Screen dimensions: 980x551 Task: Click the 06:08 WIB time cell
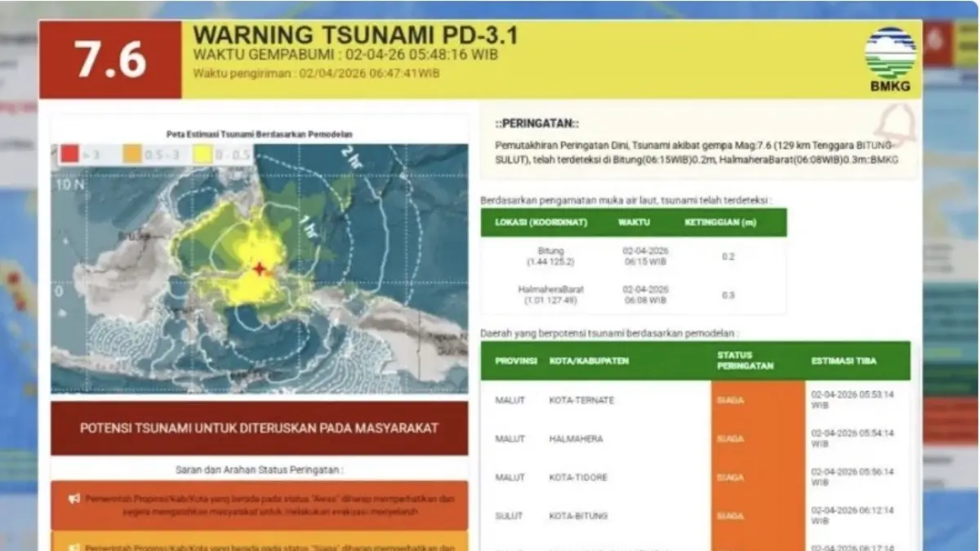coord(645,294)
